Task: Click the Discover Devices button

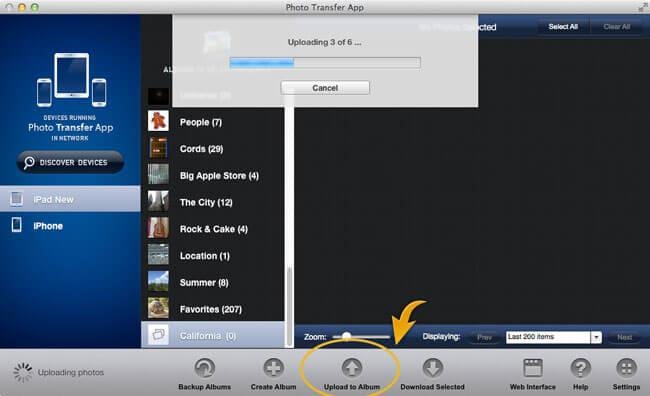Action: coord(70,162)
